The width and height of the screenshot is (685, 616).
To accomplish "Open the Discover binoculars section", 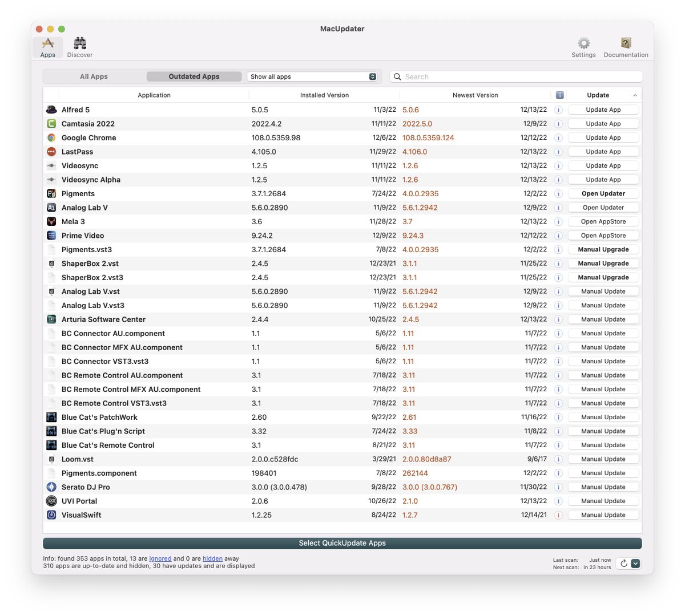I will click(x=80, y=47).
